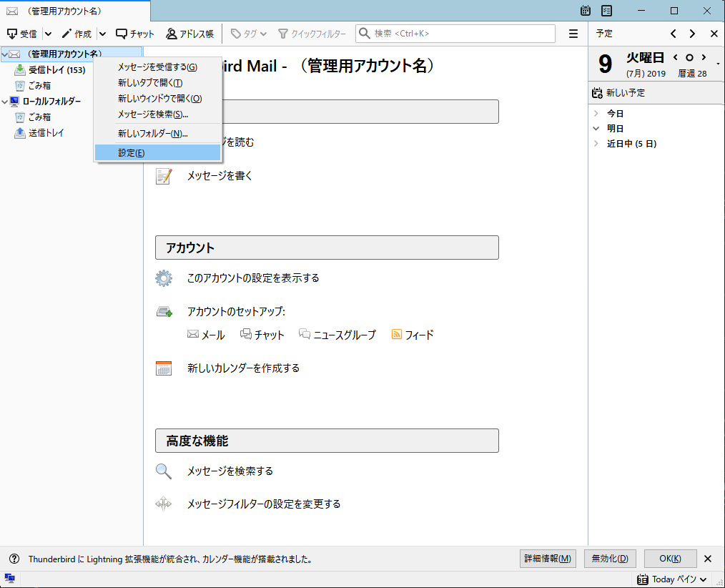This screenshot has width=725, height=588.
Task: Click the calendar tab icon in title bar
Action: (x=586, y=11)
